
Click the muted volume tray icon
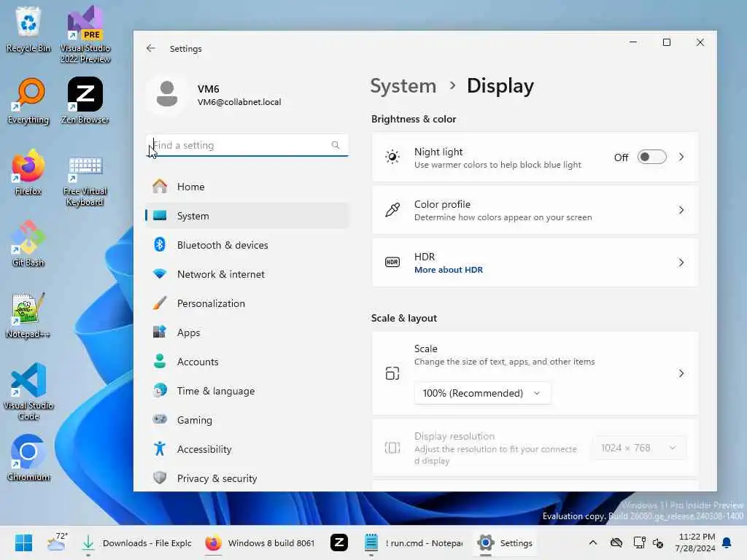[659, 542]
